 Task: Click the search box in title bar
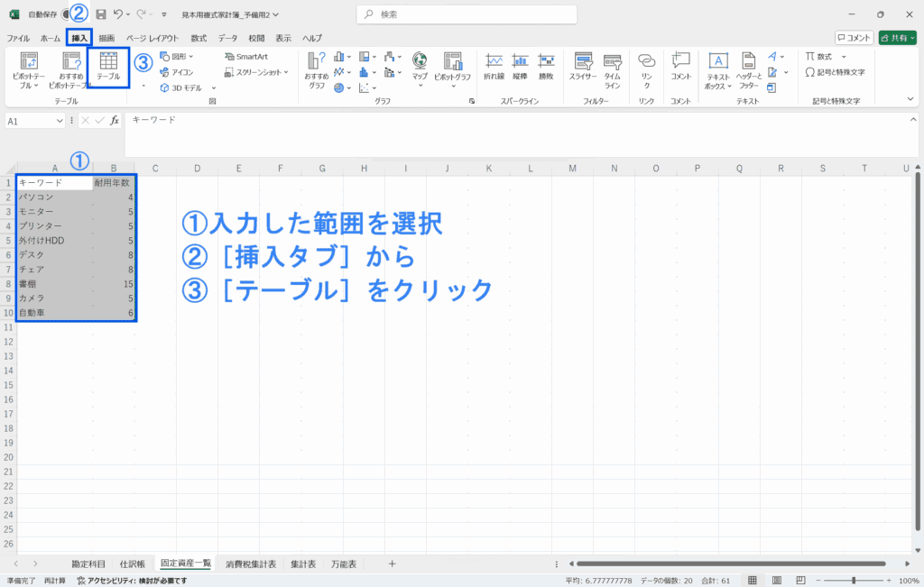coord(467,14)
